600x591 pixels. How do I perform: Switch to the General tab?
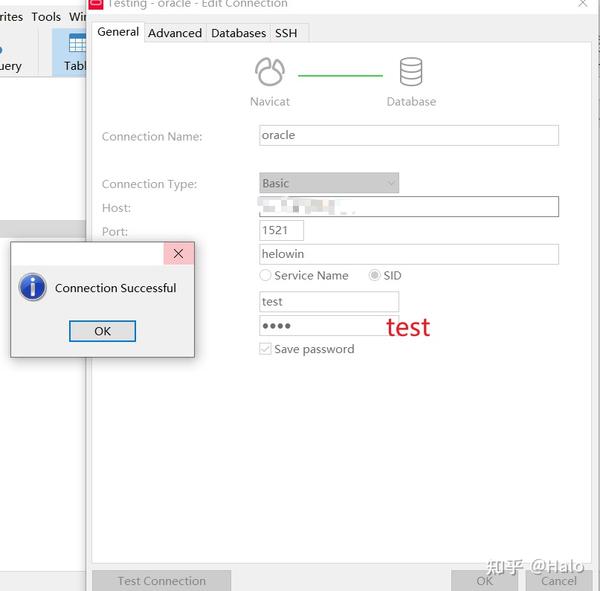pos(118,32)
